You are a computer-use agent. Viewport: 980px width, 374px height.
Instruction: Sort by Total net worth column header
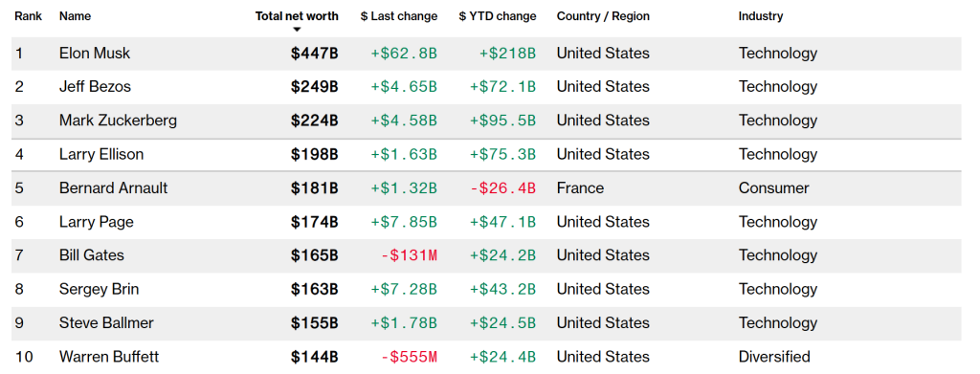click(297, 16)
